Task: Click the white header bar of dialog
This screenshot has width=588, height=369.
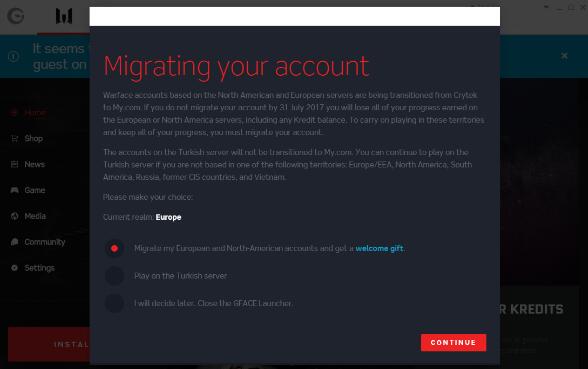Action: click(295, 16)
